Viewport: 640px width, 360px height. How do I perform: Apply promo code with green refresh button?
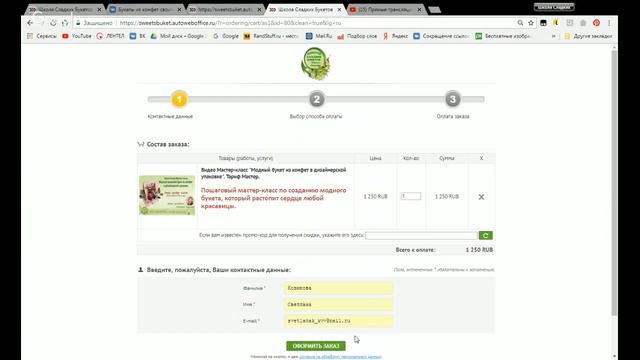485,236
